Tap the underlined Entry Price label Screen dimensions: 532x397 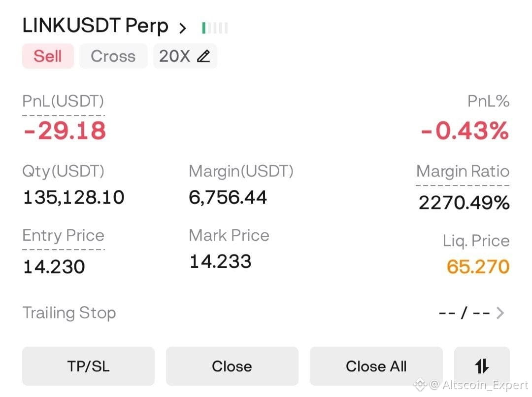coord(64,235)
